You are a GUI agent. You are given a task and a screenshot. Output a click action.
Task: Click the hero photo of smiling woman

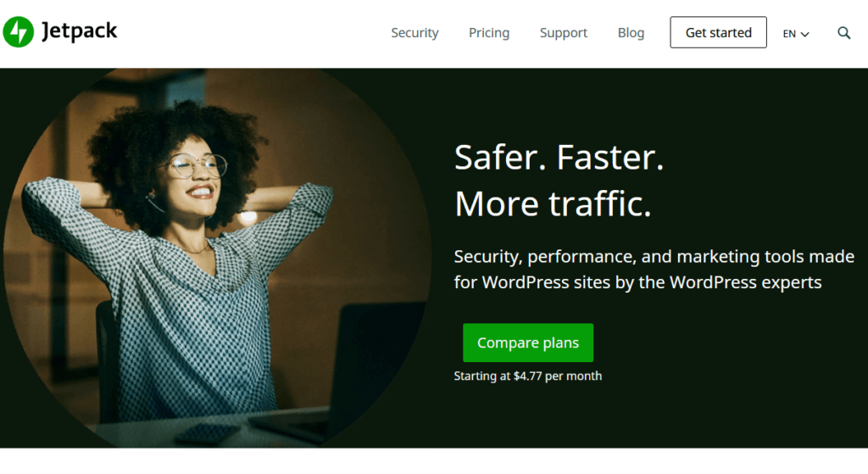click(217, 258)
